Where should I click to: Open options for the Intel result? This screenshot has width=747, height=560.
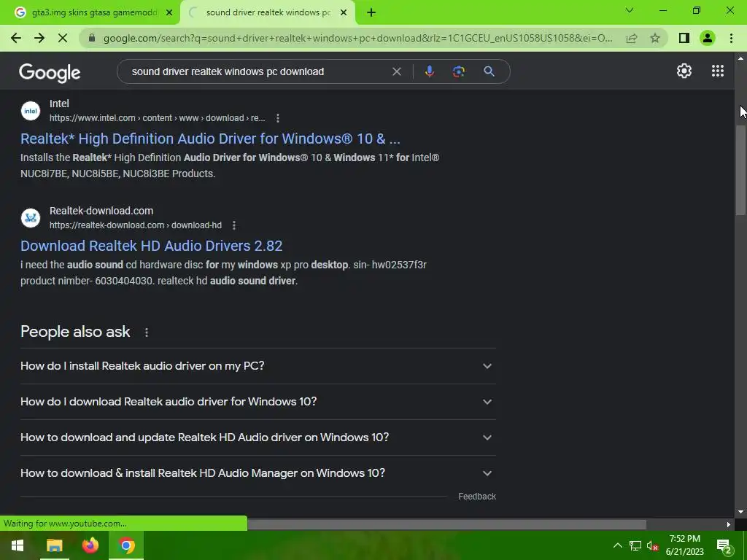(278, 118)
